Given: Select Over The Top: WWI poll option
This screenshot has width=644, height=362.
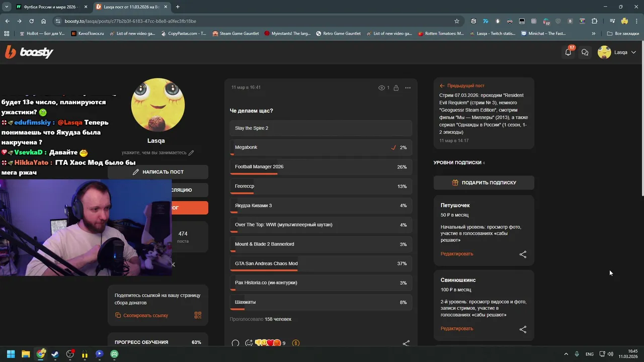Looking at the screenshot, I should click(x=321, y=225).
